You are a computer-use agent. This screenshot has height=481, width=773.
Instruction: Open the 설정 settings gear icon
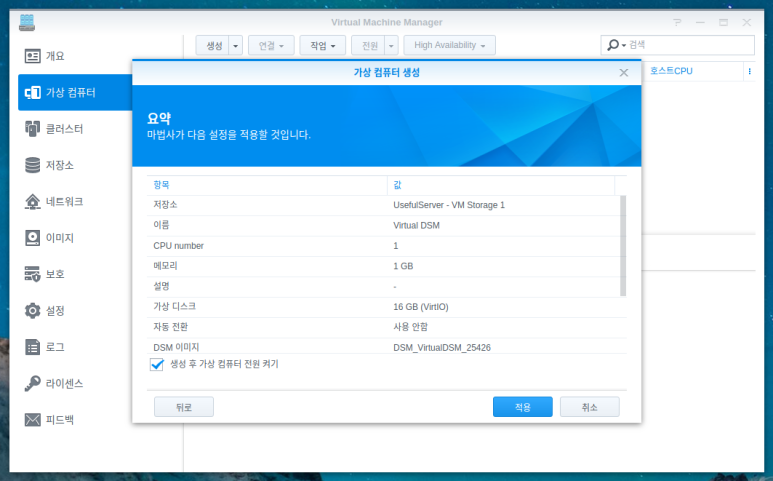(x=33, y=310)
